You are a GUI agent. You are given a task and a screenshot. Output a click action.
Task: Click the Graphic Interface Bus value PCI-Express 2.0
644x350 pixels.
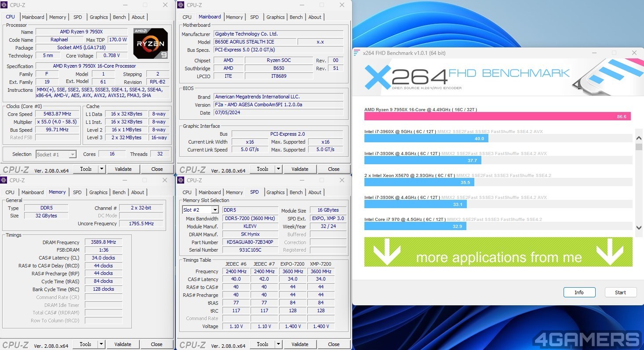(287, 134)
